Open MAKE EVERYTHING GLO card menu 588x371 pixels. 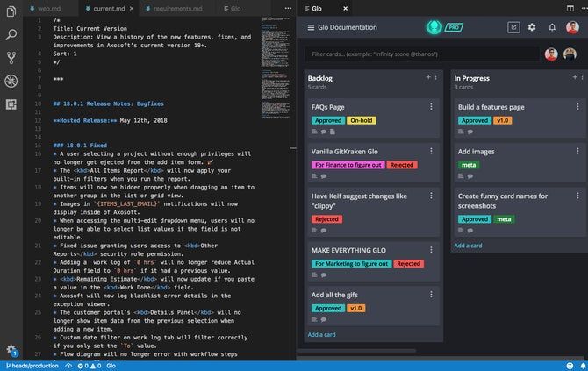[431, 250]
